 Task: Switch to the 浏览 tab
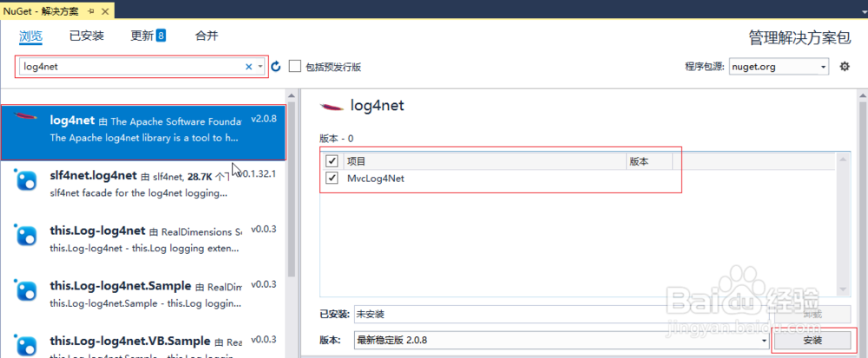30,36
